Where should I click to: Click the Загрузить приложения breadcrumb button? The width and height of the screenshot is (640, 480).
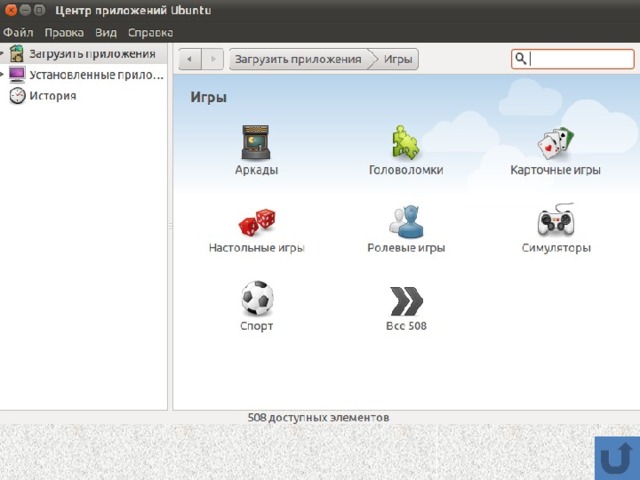click(x=298, y=59)
